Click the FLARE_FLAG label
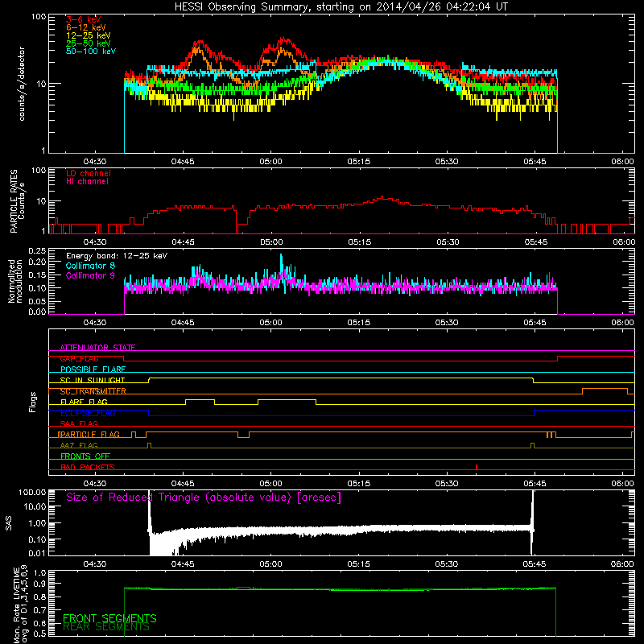 (x=84, y=402)
